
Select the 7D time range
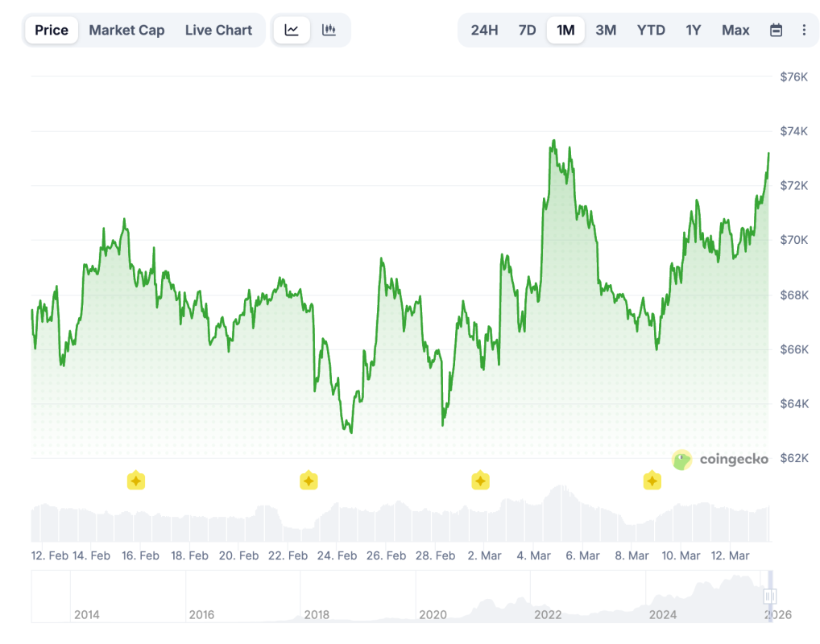click(x=527, y=30)
